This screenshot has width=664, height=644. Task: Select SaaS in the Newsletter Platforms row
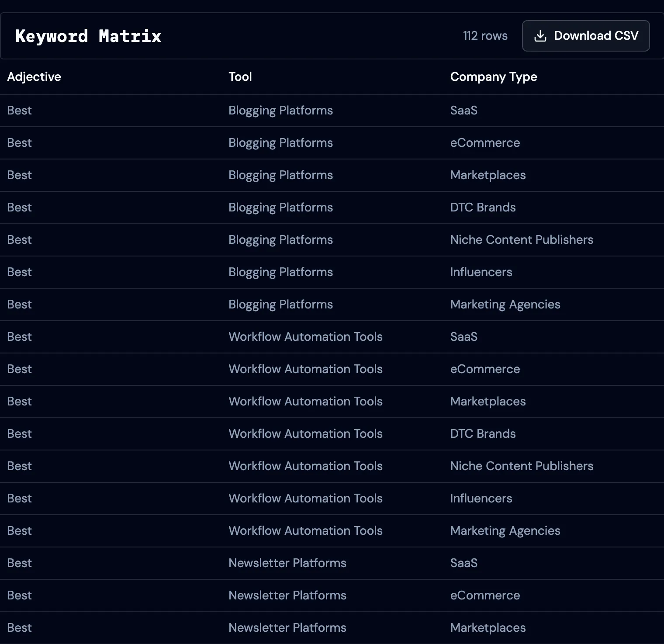(x=463, y=563)
